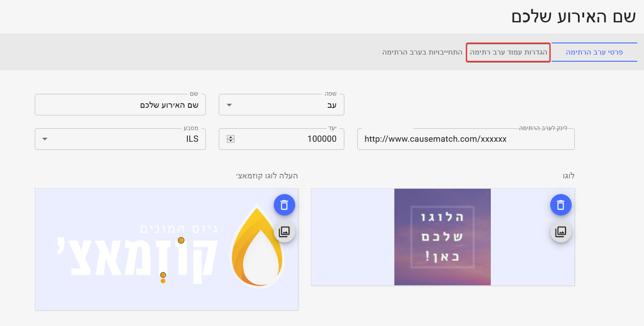Click the שם event name input field

(120, 105)
